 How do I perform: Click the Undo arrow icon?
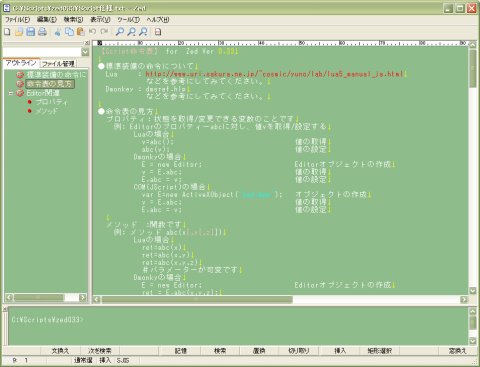pyautogui.click(x=92, y=32)
